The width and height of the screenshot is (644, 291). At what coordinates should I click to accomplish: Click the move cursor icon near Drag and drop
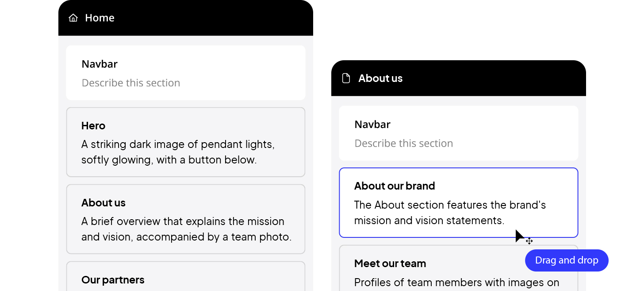pos(529,241)
